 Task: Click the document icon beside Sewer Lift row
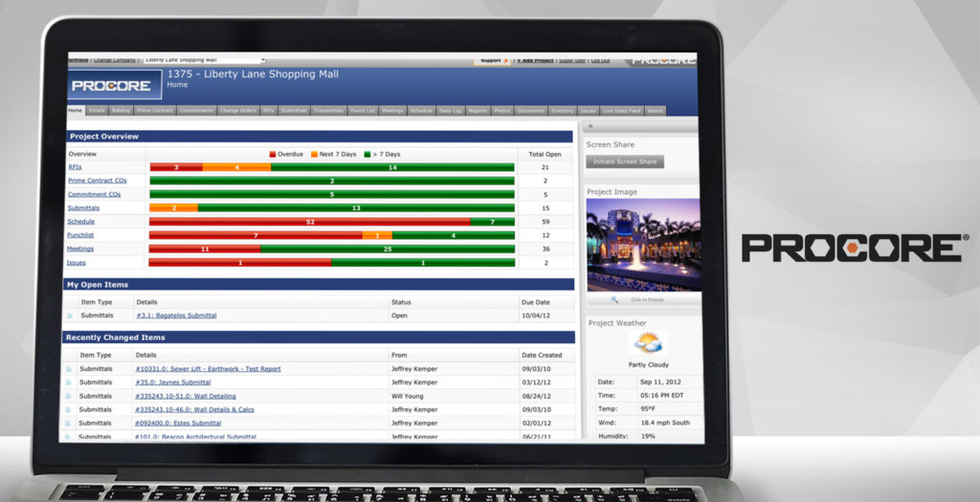pos(70,369)
